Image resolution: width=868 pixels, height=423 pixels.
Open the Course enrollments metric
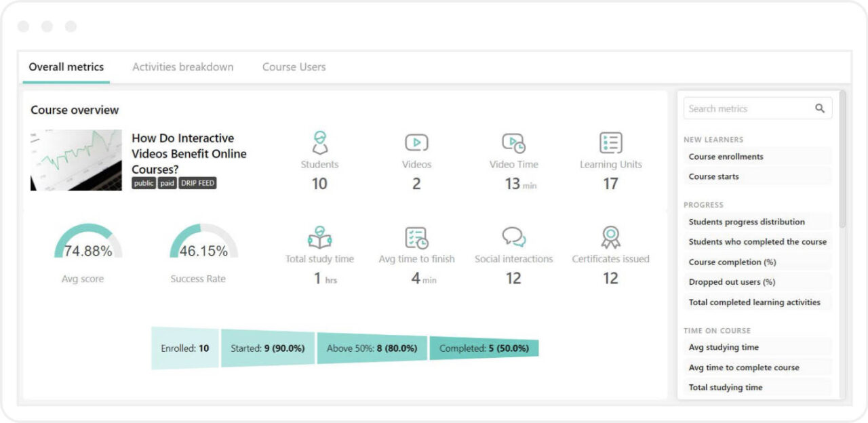tap(724, 157)
